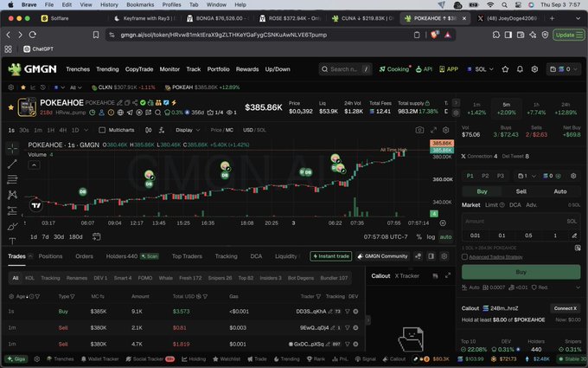
Task: Open chart settings gear icon
Action: point(446,130)
